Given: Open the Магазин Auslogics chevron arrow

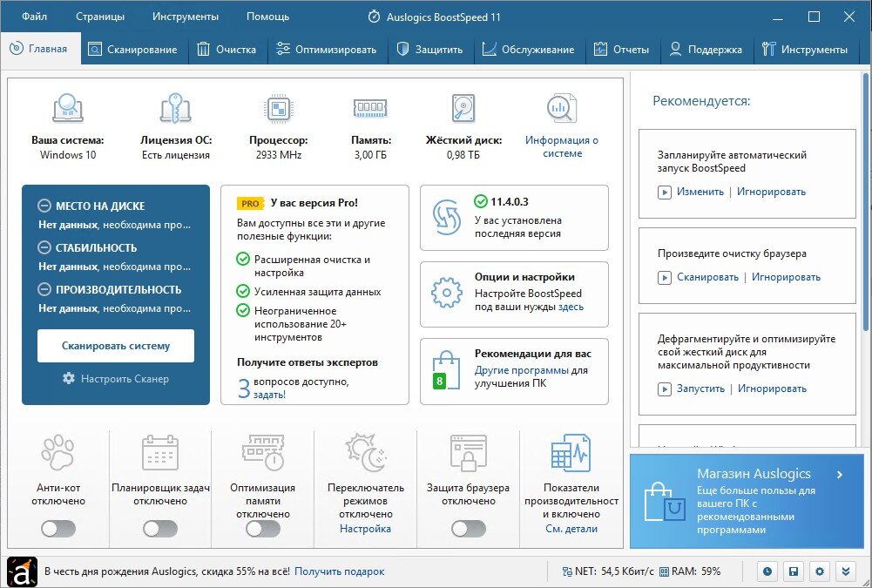Looking at the screenshot, I should point(840,475).
